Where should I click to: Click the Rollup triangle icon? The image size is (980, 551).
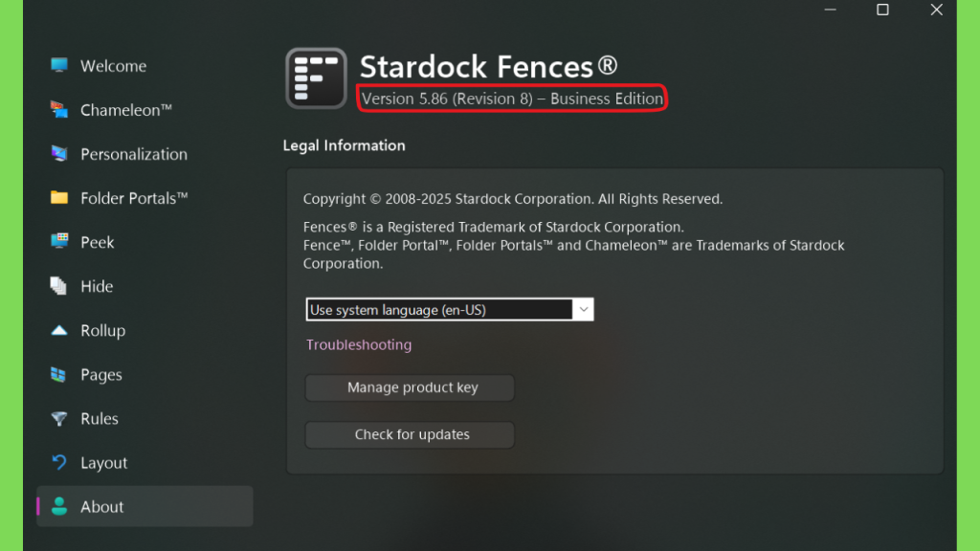(59, 330)
